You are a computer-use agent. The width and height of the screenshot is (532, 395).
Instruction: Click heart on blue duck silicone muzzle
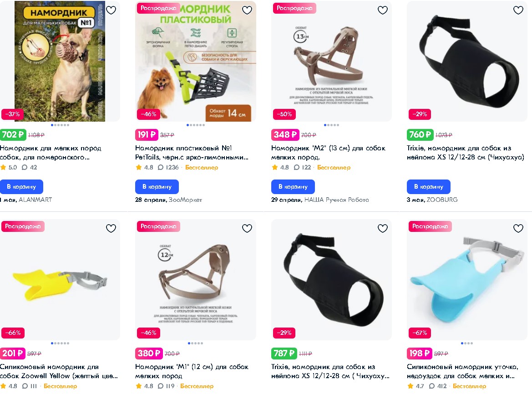coord(518,228)
